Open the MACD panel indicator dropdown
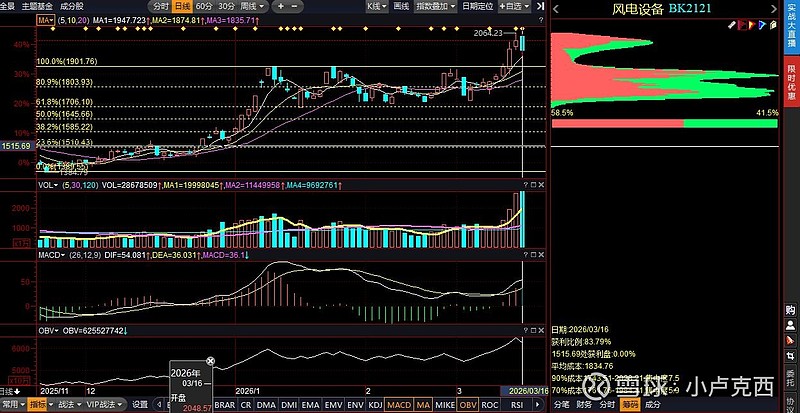The width and height of the screenshot is (800, 413). pos(52,255)
